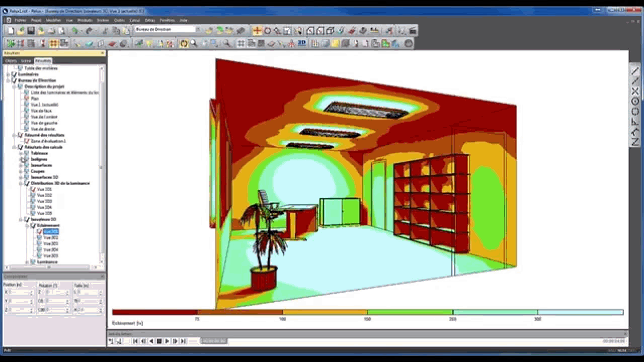The width and height of the screenshot is (644, 362).
Task: Expand the Tableaux node in results tree
Action: 22,153
